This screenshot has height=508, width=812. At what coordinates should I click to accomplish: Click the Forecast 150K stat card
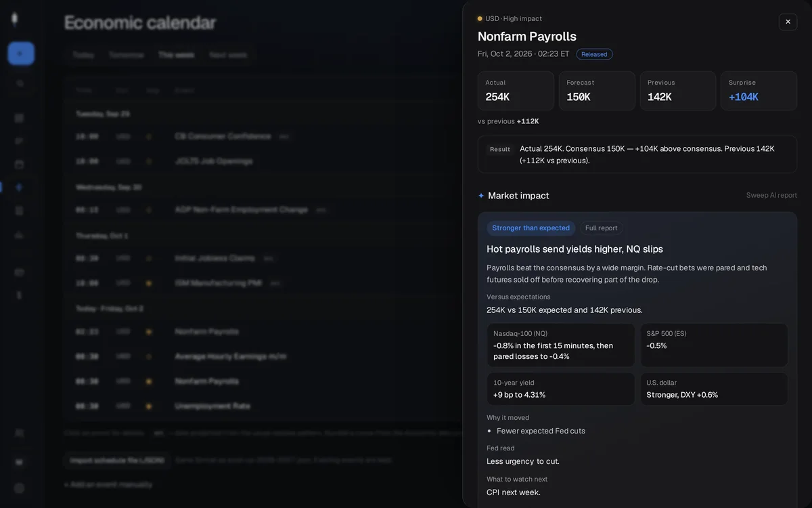click(597, 91)
